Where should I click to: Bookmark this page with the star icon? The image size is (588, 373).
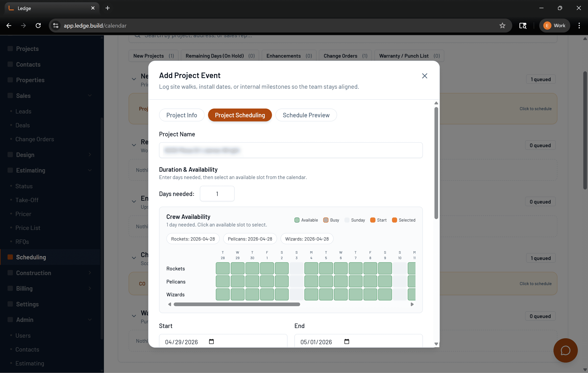tap(502, 25)
